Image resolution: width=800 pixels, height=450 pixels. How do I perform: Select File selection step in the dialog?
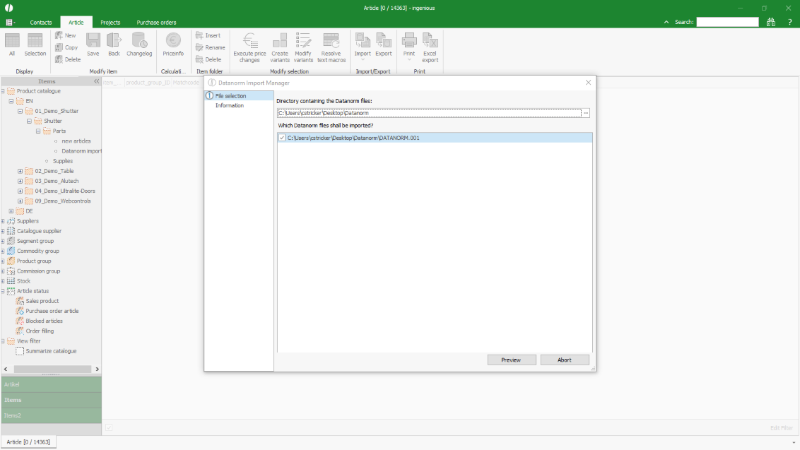point(238,96)
